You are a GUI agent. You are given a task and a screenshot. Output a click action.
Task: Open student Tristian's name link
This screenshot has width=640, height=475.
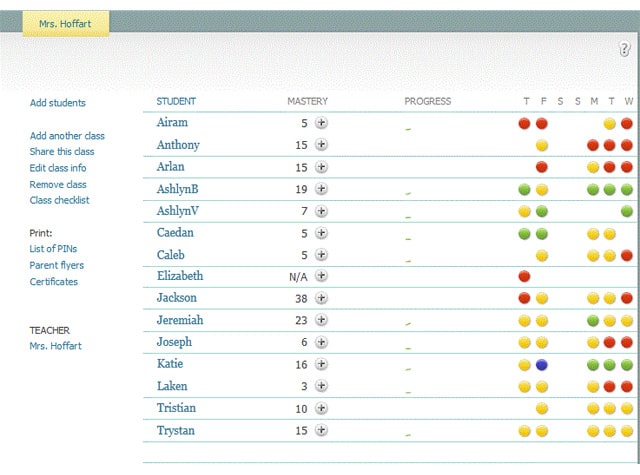point(176,408)
